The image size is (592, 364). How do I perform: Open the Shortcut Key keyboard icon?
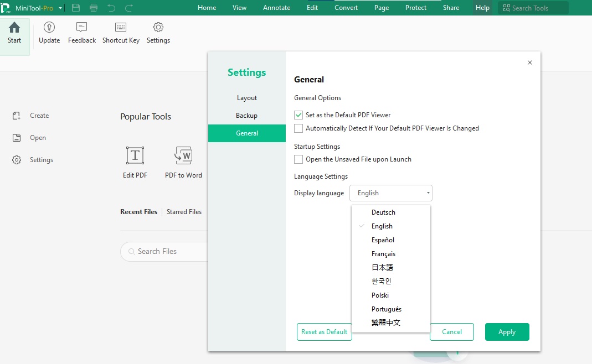pos(121,28)
